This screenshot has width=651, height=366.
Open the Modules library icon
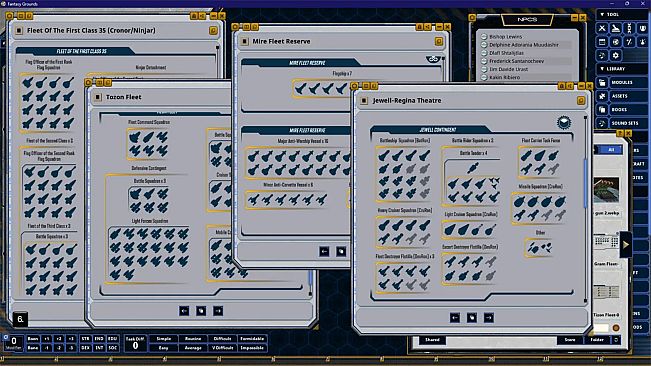tap(602, 83)
